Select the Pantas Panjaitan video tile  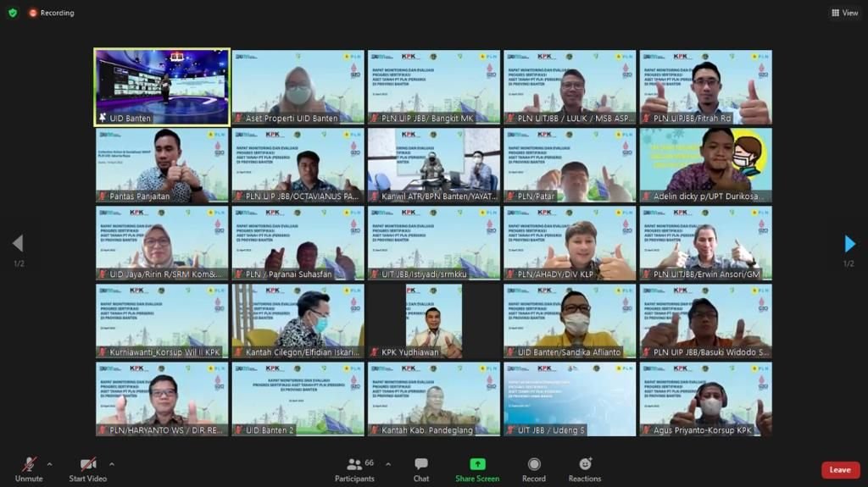click(x=162, y=165)
